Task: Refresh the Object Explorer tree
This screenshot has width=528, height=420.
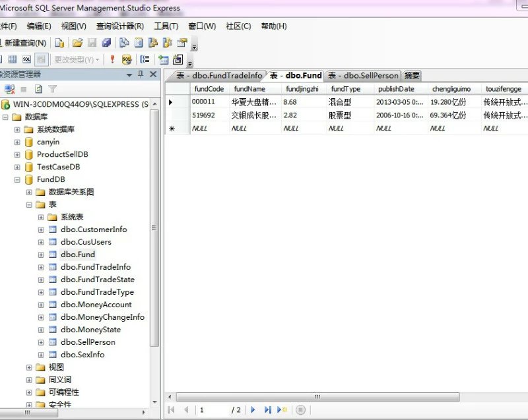Action: [x=38, y=89]
